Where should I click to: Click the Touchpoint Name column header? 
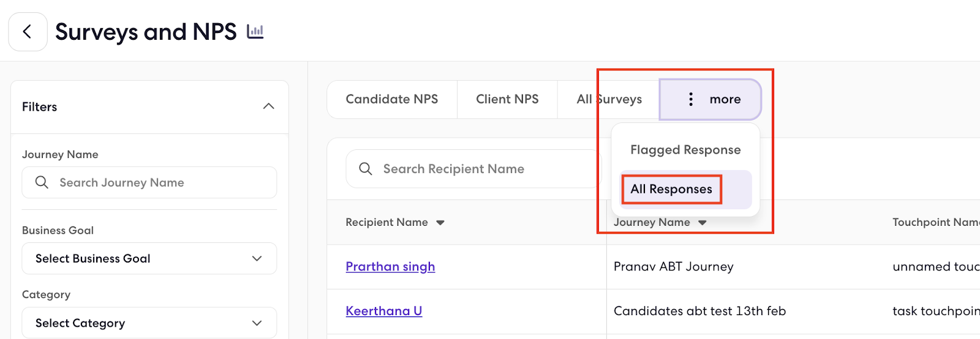click(935, 222)
